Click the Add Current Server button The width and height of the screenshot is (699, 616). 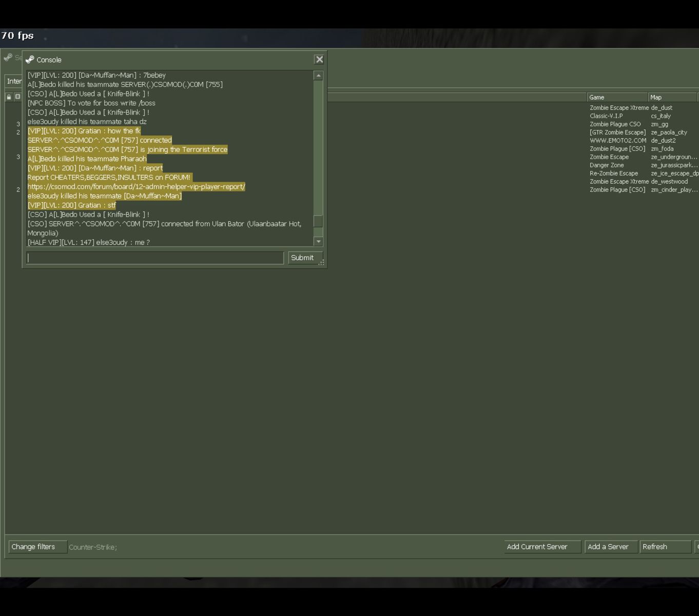point(542,547)
